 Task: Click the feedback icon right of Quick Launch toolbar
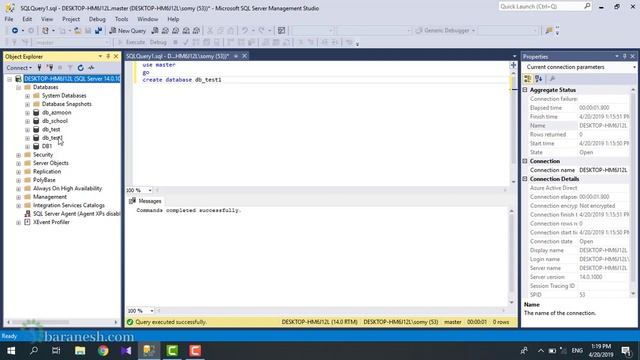pos(549,31)
